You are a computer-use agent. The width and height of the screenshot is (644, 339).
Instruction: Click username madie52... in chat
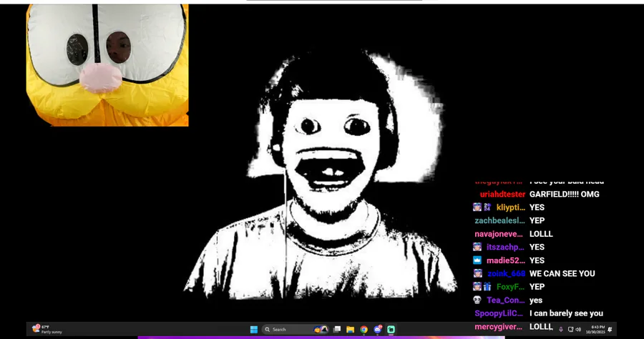click(506, 260)
